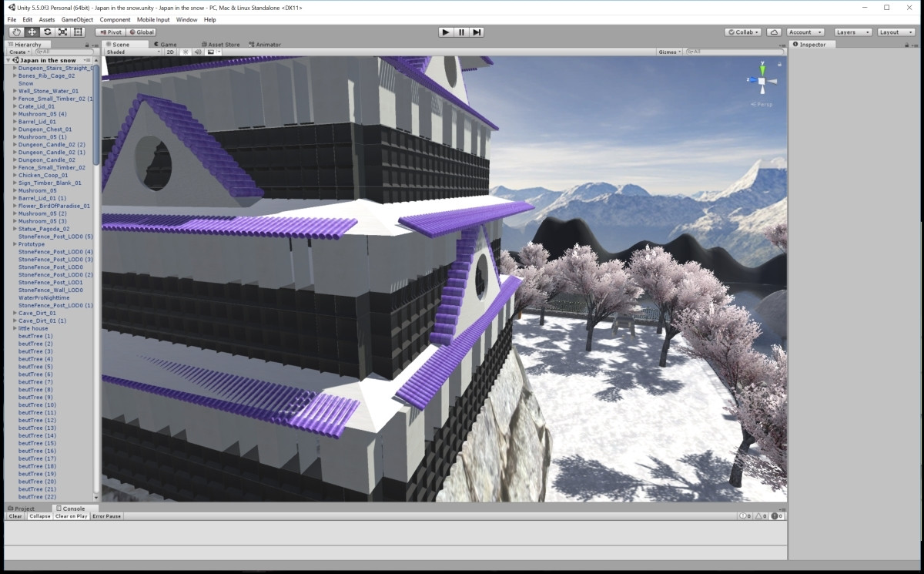Image resolution: width=924 pixels, height=574 pixels.
Task: Switch to the Game tab
Action: coord(166,45)
